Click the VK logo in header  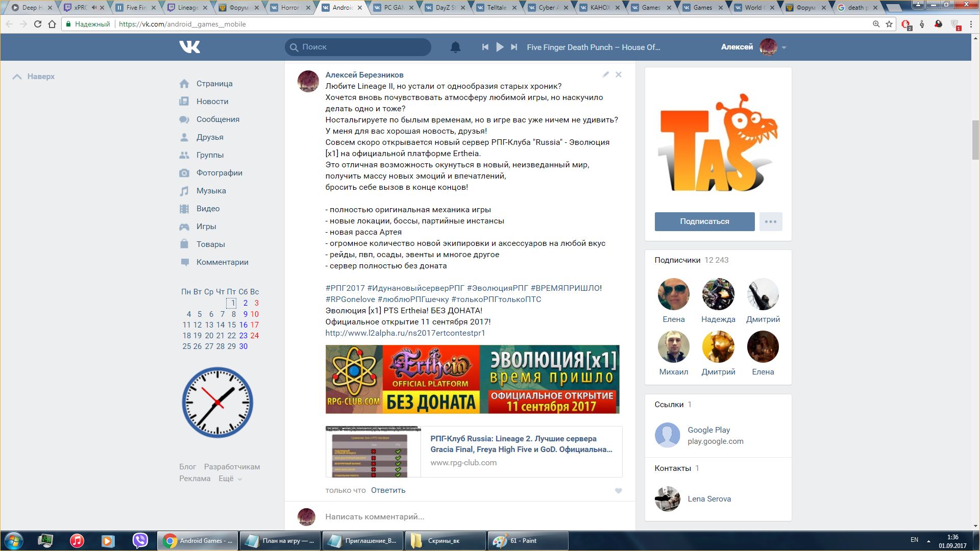[x=189, y=47]
